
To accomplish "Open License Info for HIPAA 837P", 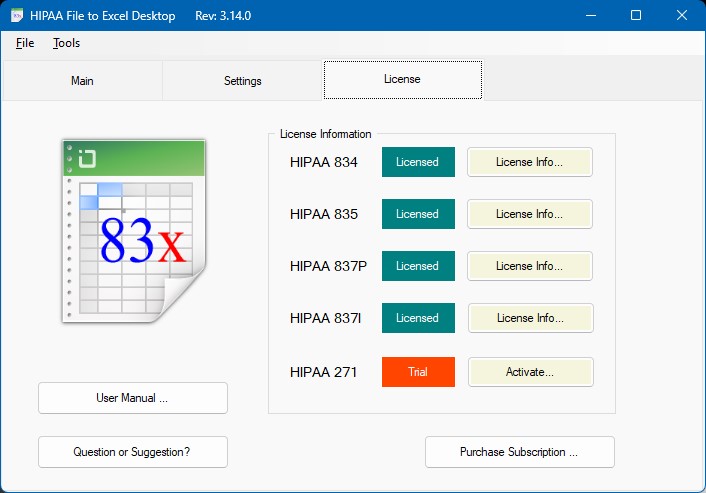I will coord(530,266).
